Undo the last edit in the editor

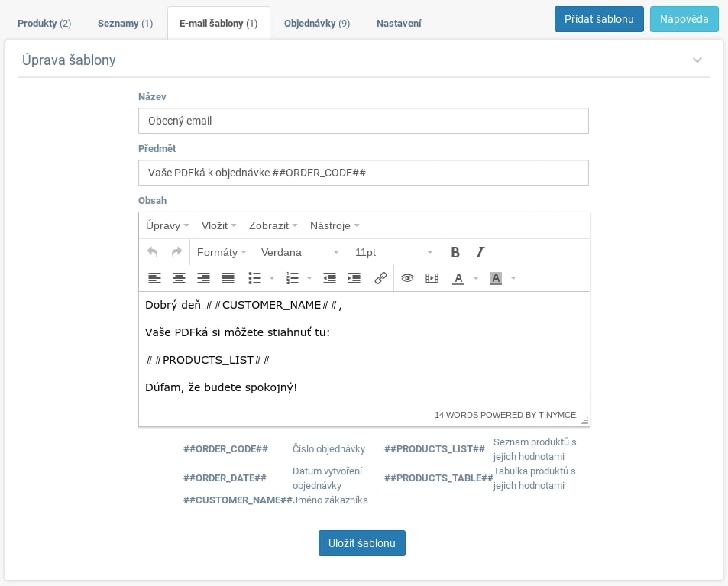pyautogui.click(x=152, y=252)
